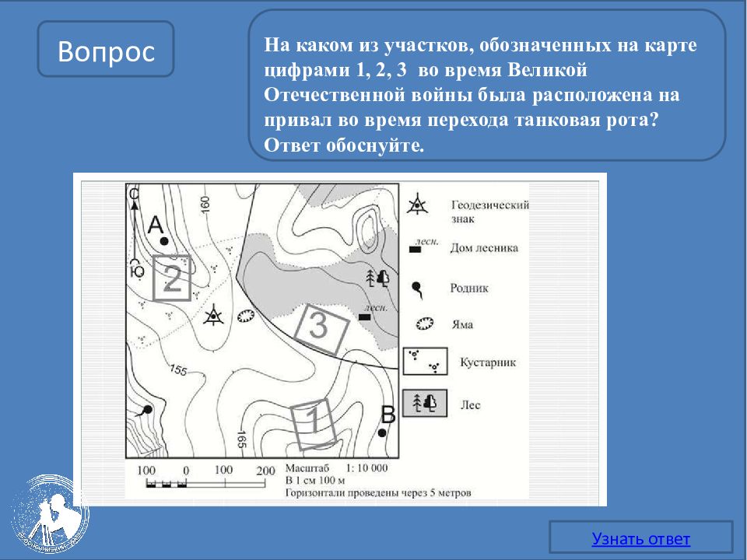The height and width of the screenshot is (560, 747).
Task: Click the 'Геодезический знак' legend label
Action: (489, 212)
